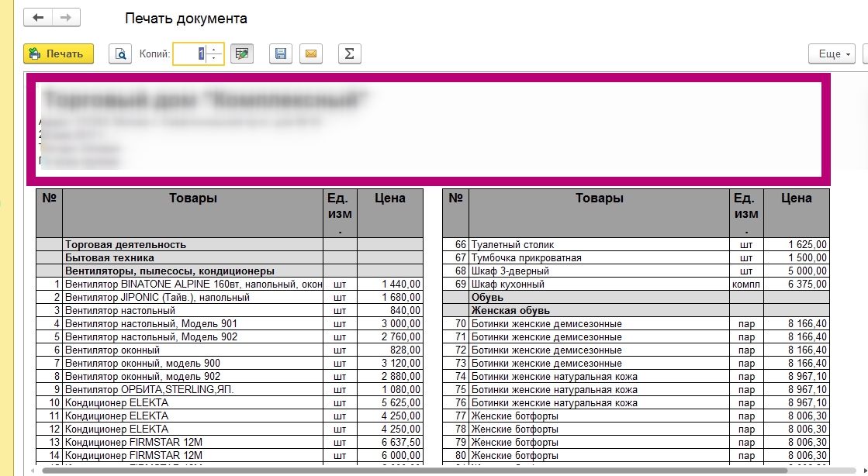The height and width of the screenshot is (476, 868).
Task: Click the forward navigation arrow
Action: pyautogui.click(x=66, y=18)
